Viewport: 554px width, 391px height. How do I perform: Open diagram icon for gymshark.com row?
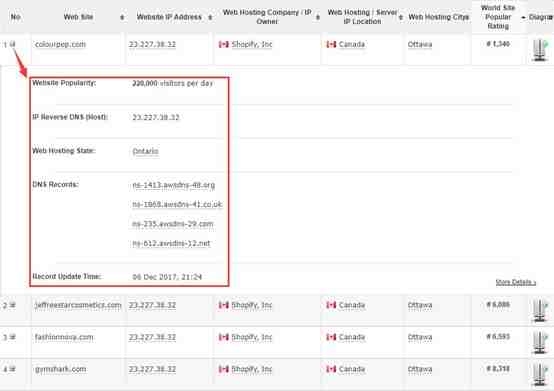[540, 374]
